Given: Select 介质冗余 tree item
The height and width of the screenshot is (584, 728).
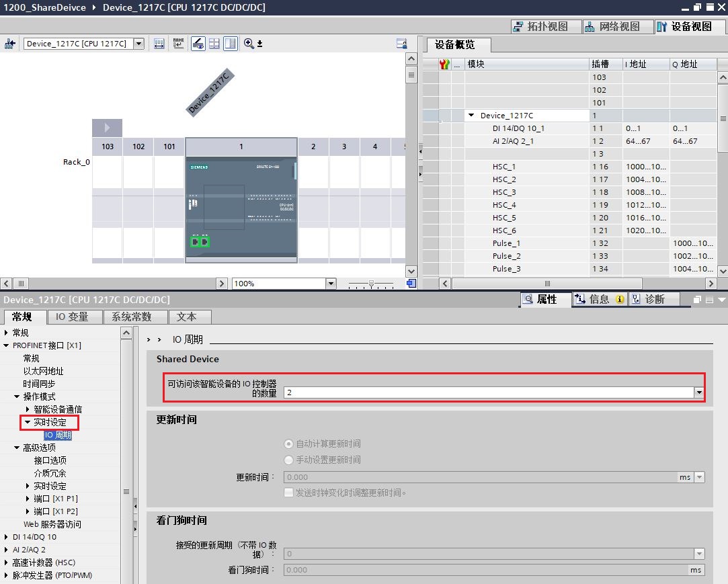Looking at the screenshot, I should click(x=50, y=473).
